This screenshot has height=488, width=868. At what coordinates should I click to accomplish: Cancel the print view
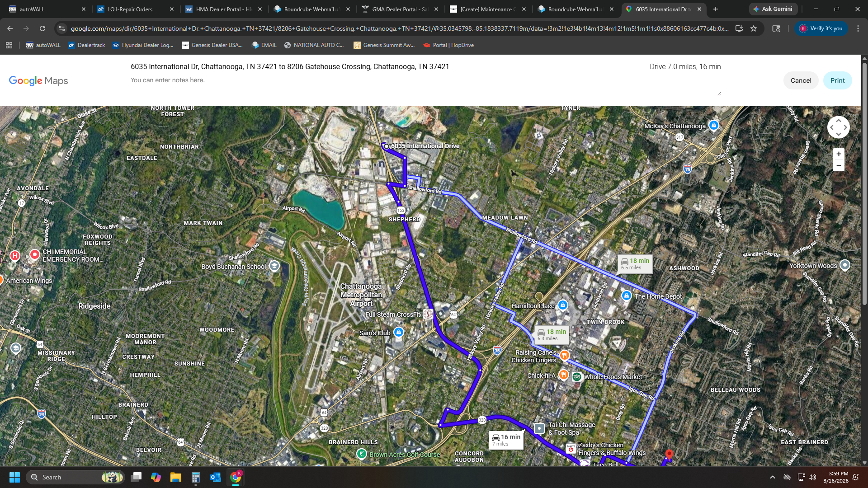click(x=801, y=80)
